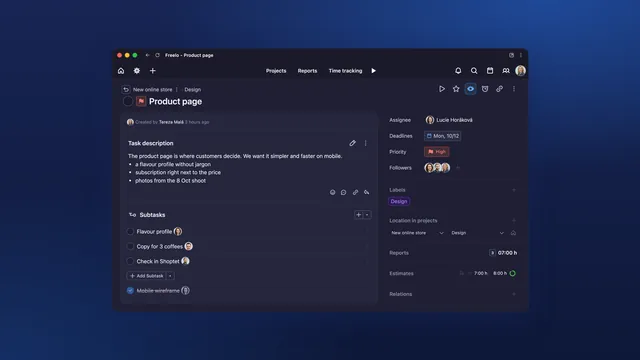This screenshot has height=360, width=640.
Task: Open dropdown arrow beside Add Subtask
Action: pos(170,276)
